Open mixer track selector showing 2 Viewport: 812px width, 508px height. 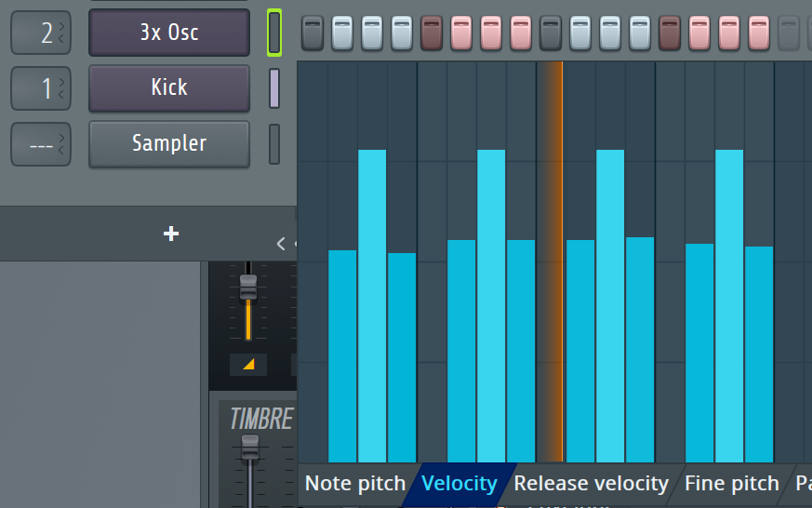[x=41, y=33]
